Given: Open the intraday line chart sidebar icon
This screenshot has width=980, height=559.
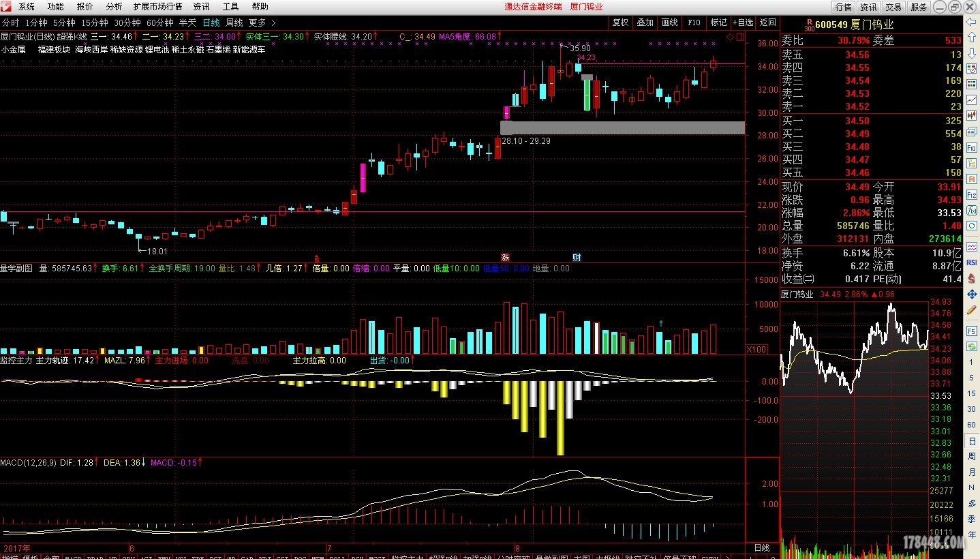Looking at the screenshot, I should pos(971,100).
